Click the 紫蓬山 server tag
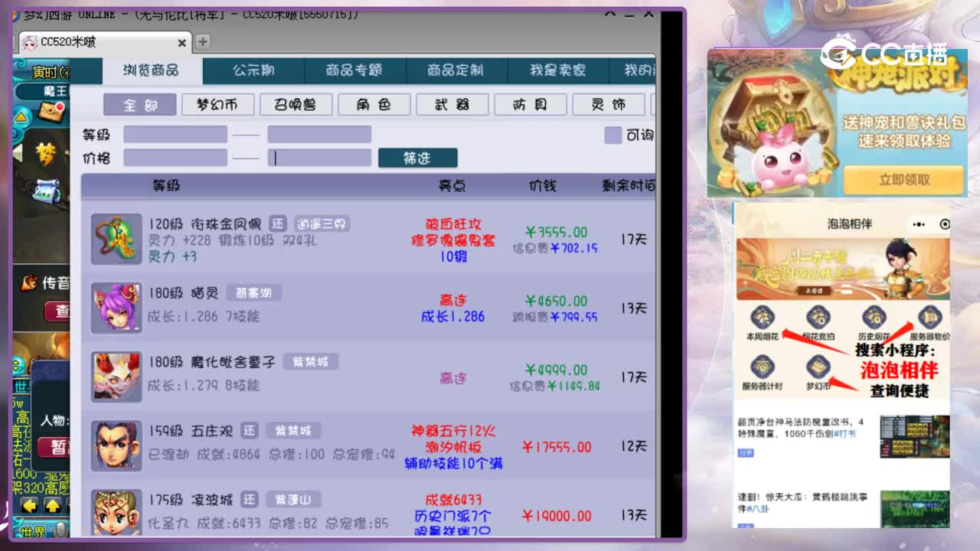Screen dimensions: 980x551 [293, 500]
